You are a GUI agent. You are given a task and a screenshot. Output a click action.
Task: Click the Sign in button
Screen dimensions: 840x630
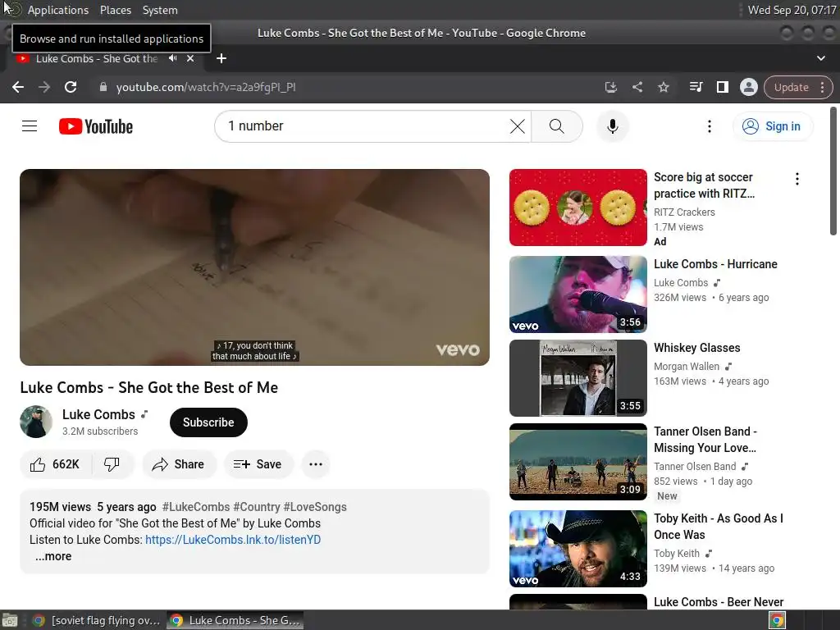click(x=773, y=126)
